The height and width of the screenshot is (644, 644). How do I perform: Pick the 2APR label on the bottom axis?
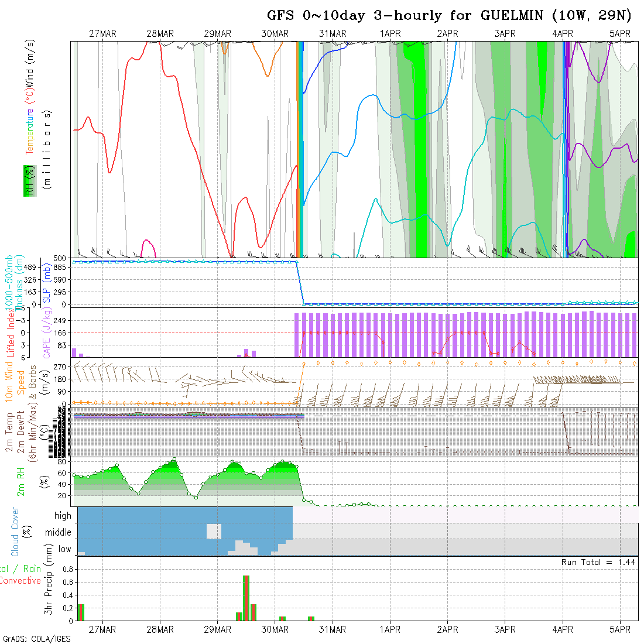tap(447, 629)
